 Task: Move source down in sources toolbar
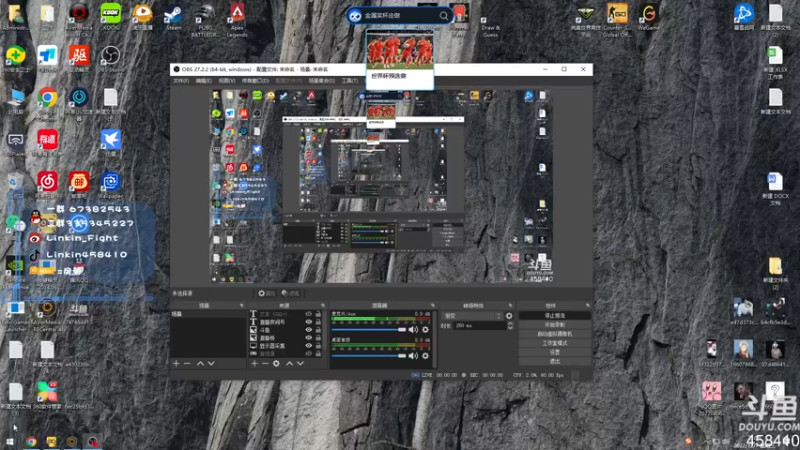point(301,363)
